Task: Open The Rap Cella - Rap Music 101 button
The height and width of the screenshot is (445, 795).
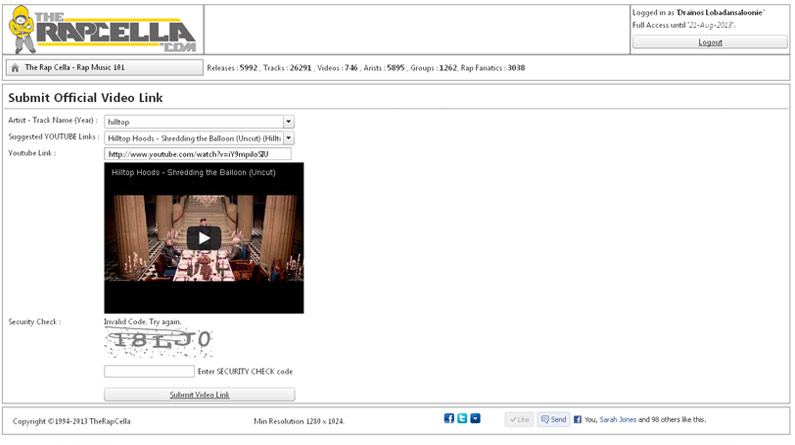Action: (x=104, y=67)
